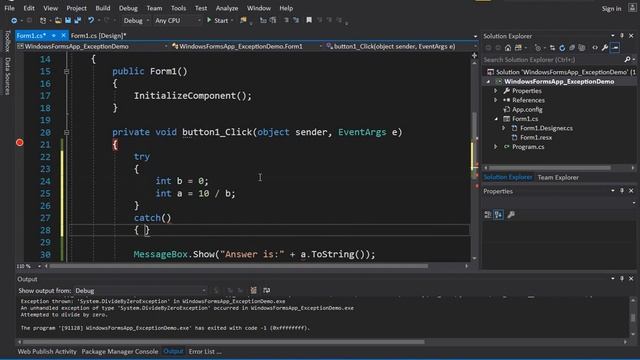Toggle the breakpoint on line 21

(20, 142)
